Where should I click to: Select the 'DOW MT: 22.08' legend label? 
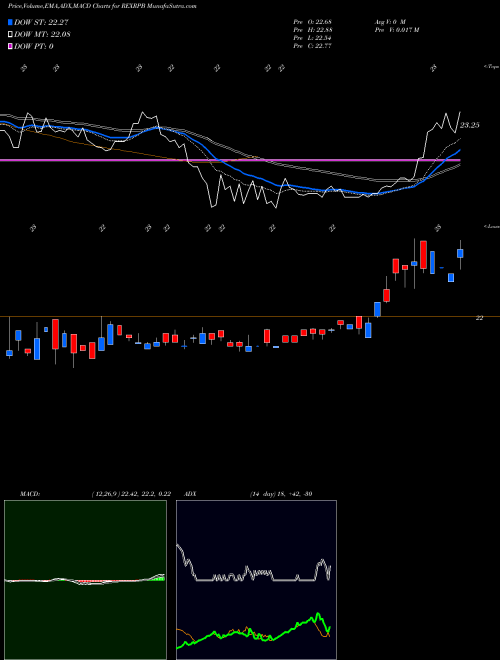tap(42, 34)
